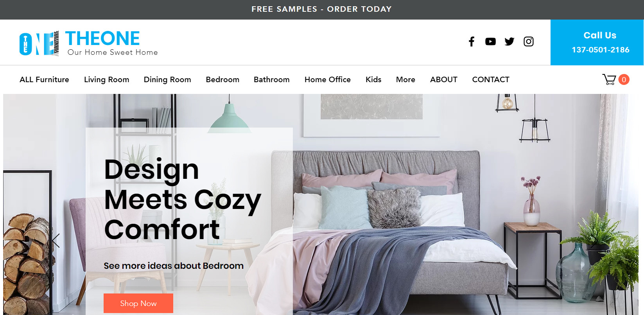644x315 pixels.
Task: Go to the Bedroom category
Action: (222, 79)
